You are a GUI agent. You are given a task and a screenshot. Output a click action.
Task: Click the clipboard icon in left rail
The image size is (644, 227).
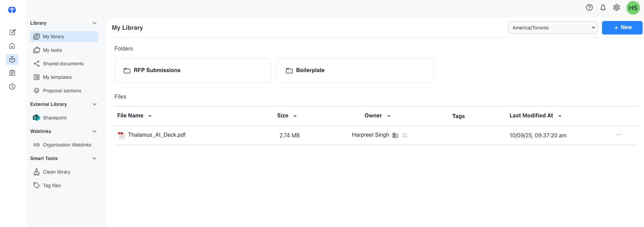(x=12, y=73)
